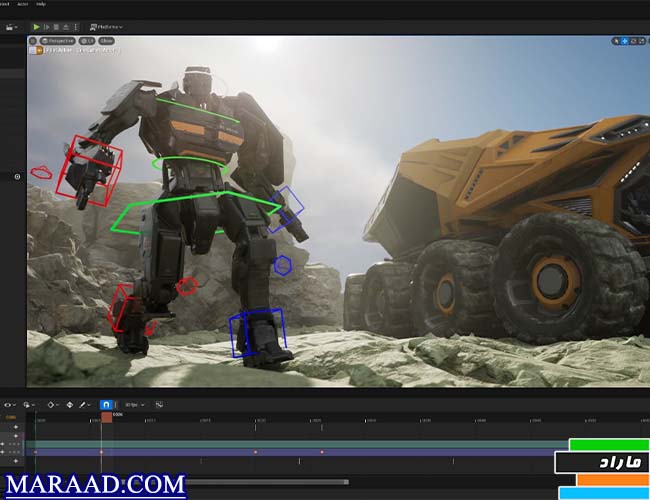Activate the rotate gizmo tool
The height and width of the screenshot is (500, 650).
click(633, 41)
